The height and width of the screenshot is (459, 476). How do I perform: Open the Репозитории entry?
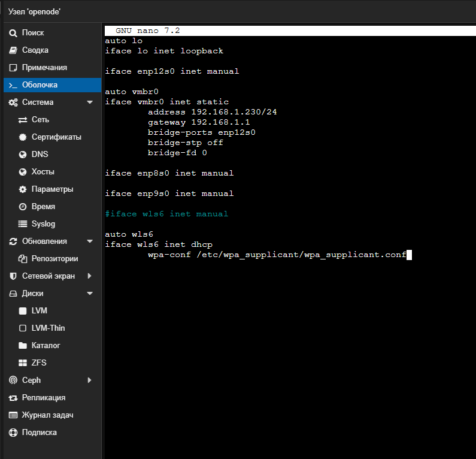[x=55, y=259]
